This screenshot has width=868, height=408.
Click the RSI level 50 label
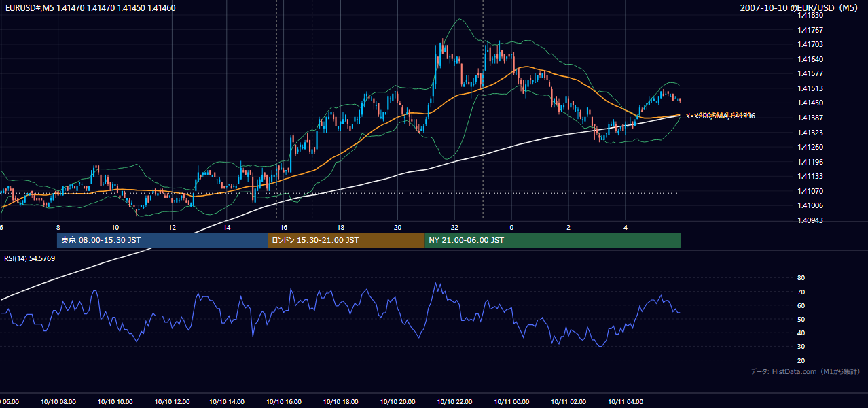801,319
